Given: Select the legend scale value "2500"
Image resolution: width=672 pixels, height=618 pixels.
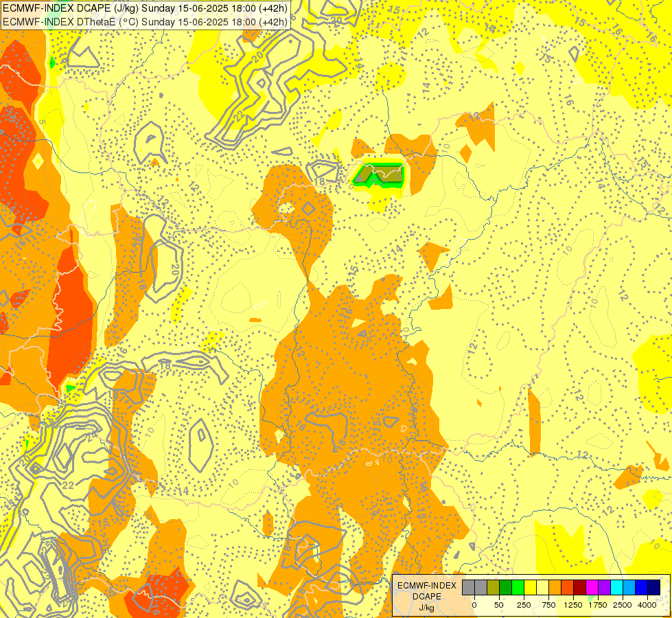Looking at the screenshot, I should click(623, 605).
